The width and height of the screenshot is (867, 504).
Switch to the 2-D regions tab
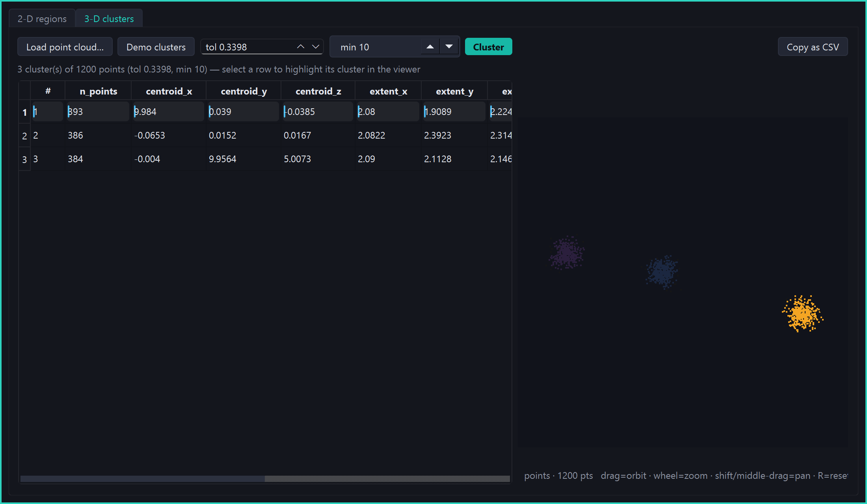tap(42, 19)
